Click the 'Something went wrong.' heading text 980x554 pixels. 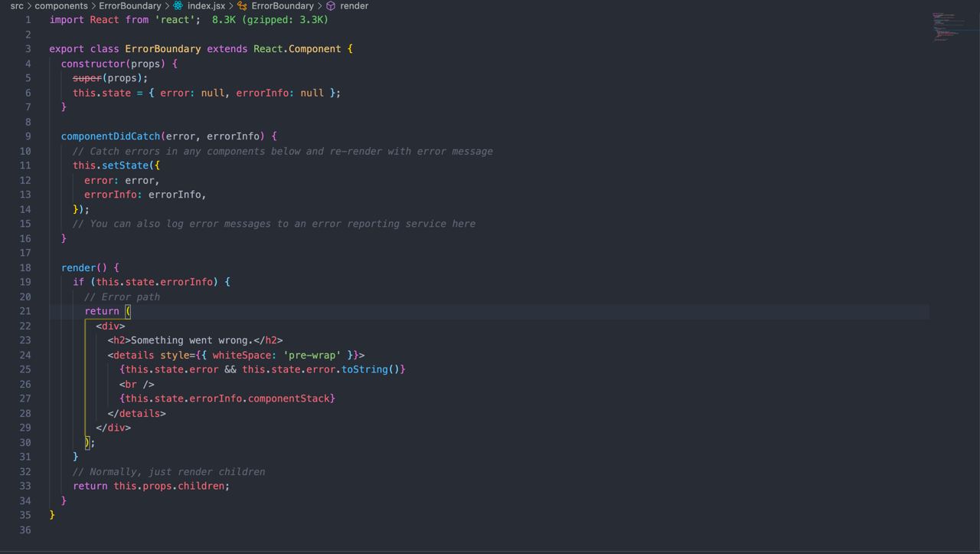click(x=192, y=340)
